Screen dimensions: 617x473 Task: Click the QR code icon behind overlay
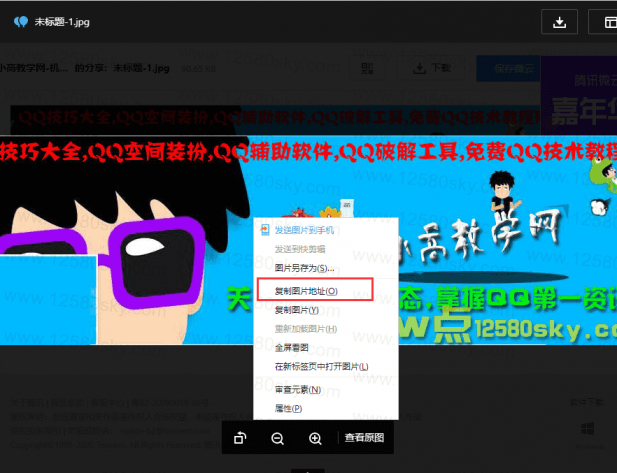click(367, 68)
